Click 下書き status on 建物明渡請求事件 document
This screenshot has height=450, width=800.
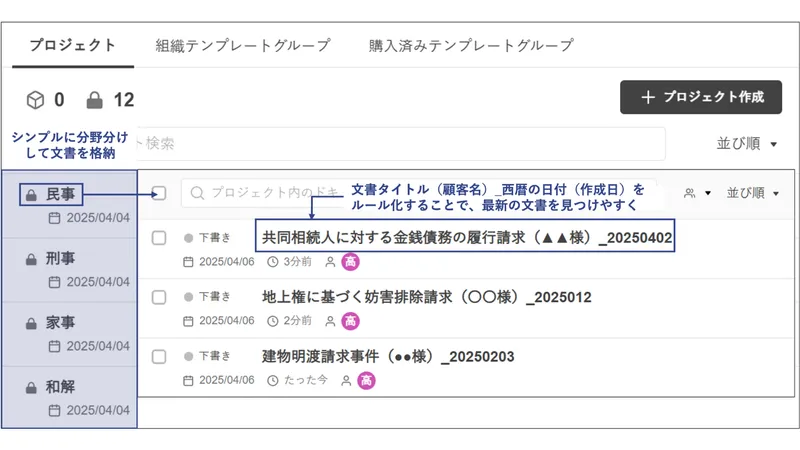(x=207, y=356)
